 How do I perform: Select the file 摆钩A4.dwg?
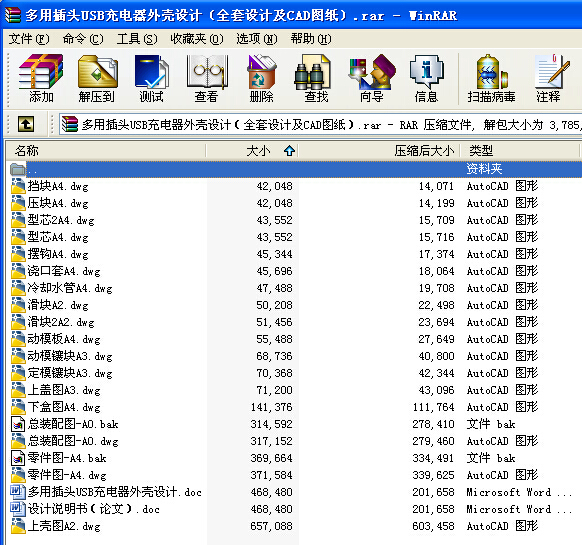point(58,254)
